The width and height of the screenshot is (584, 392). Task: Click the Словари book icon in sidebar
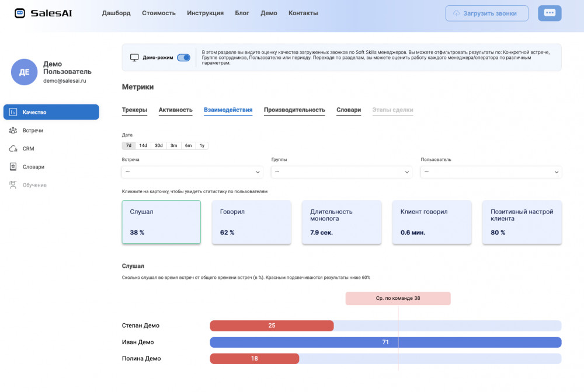[13, 167]
